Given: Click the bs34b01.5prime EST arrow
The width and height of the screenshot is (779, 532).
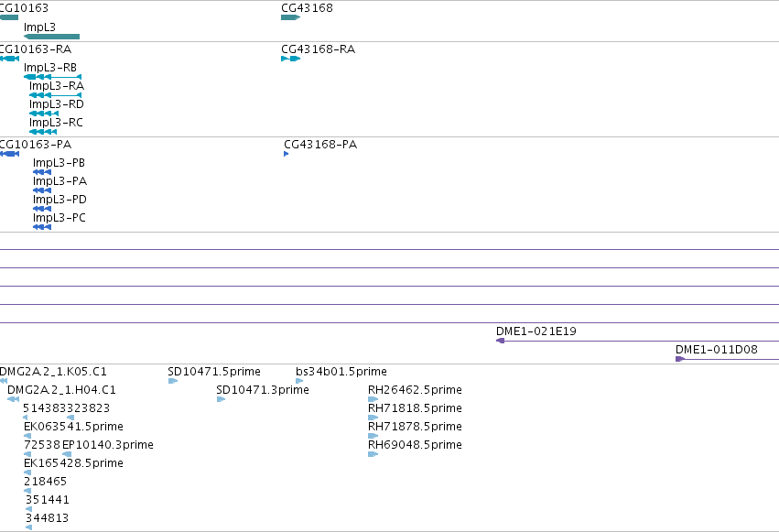Looking at the screenshot, I should click(299, 381).
